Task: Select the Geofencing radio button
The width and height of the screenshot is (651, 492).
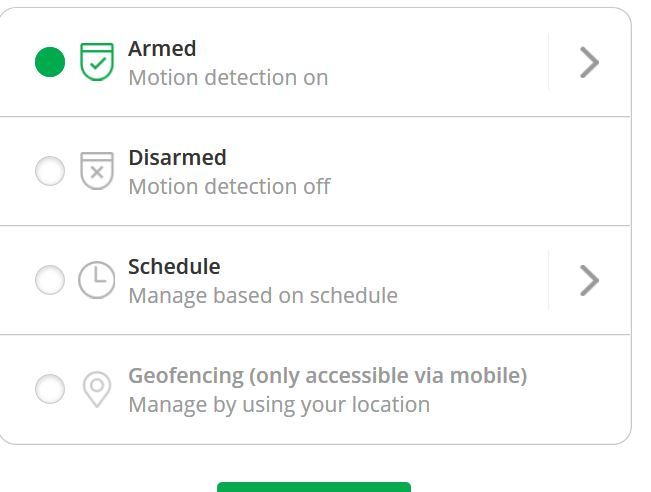Action: click(x=50, y=389)
